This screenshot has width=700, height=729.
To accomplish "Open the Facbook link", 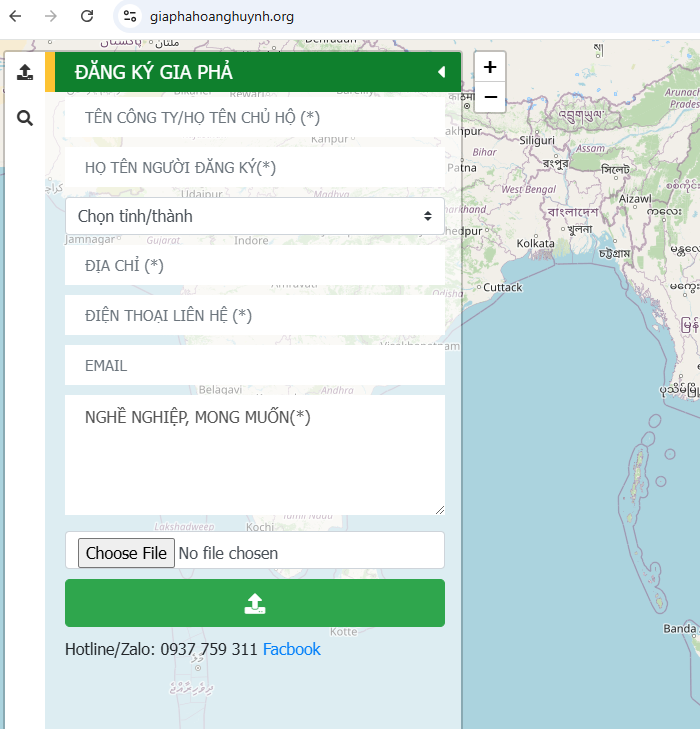I will pos(291,649).
